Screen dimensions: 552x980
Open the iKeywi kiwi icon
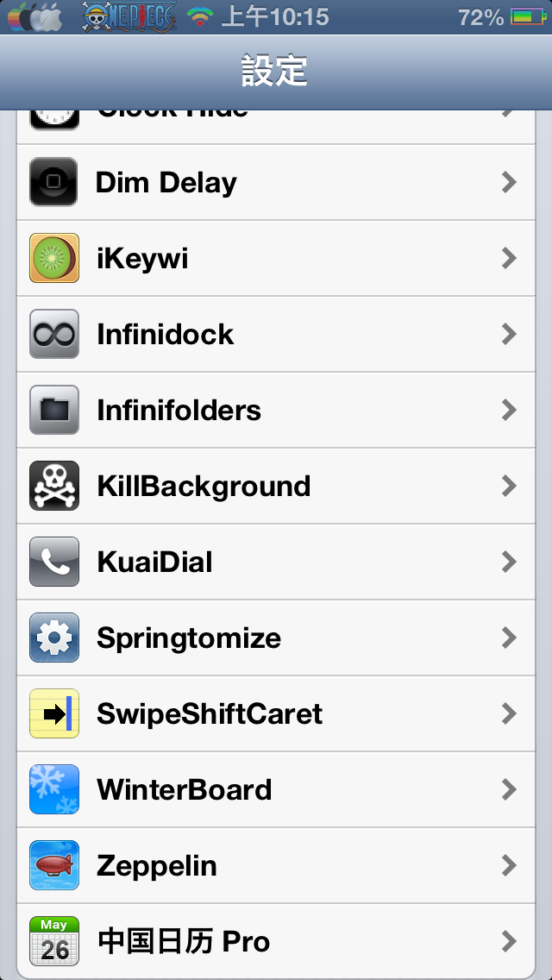tap(53, 257)
